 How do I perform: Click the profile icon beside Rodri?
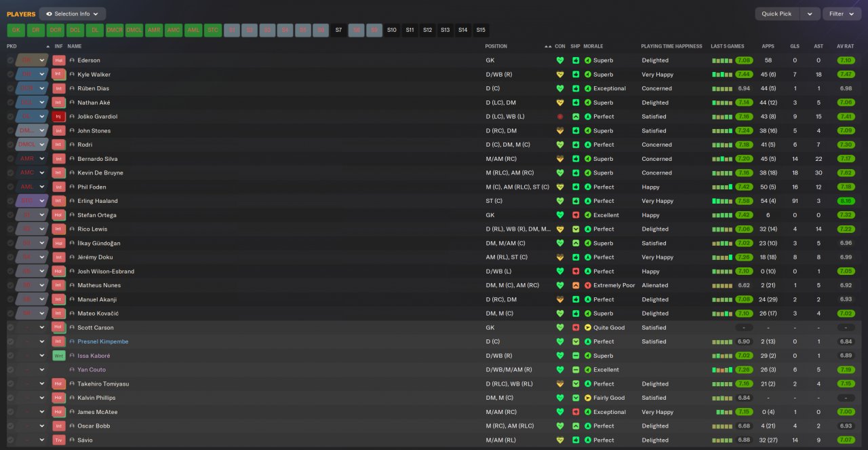click(x=72, y=145)
